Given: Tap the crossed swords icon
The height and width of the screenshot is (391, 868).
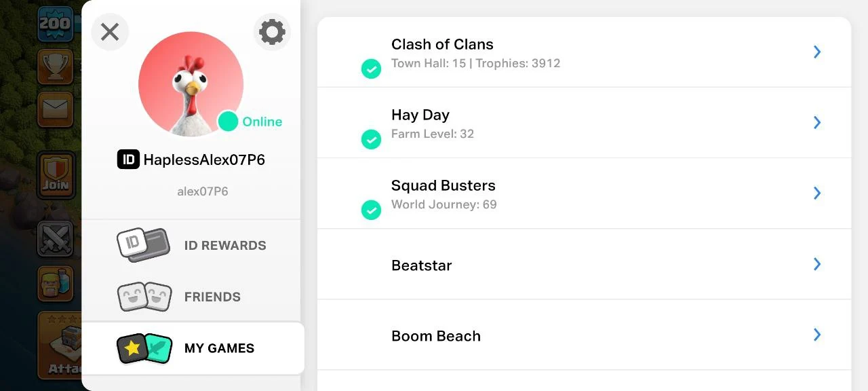Looking at the screenshot, I should pos(55,238).
